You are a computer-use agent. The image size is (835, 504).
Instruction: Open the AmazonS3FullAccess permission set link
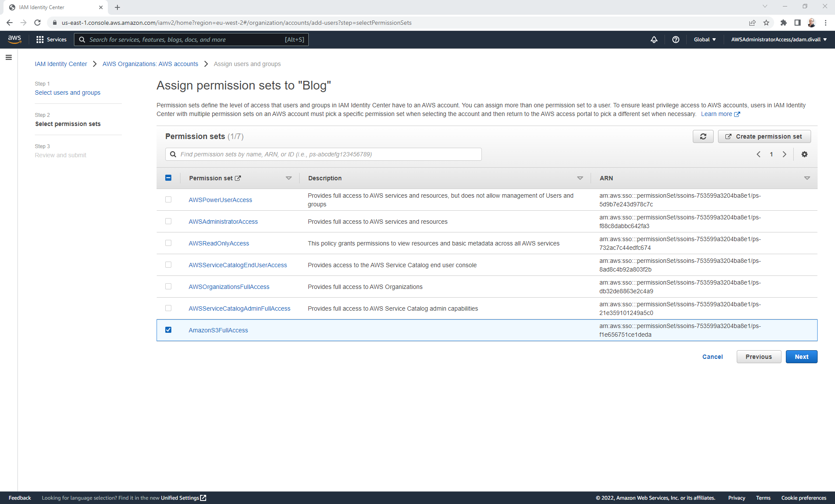(218, 330)
